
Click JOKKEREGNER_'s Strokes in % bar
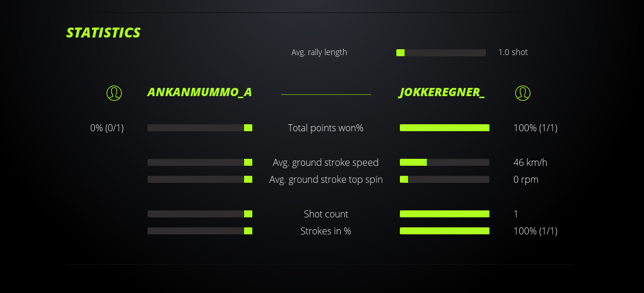point(444,231)
